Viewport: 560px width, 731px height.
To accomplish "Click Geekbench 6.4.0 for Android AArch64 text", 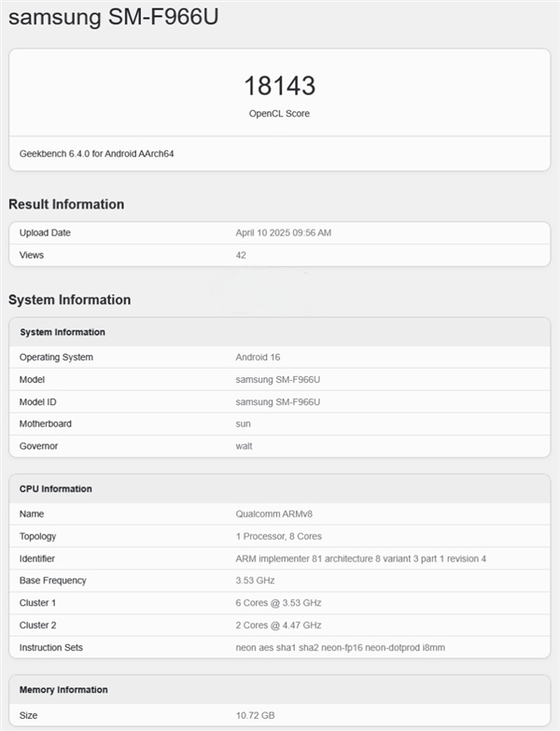I will click(x=96, y=153).
